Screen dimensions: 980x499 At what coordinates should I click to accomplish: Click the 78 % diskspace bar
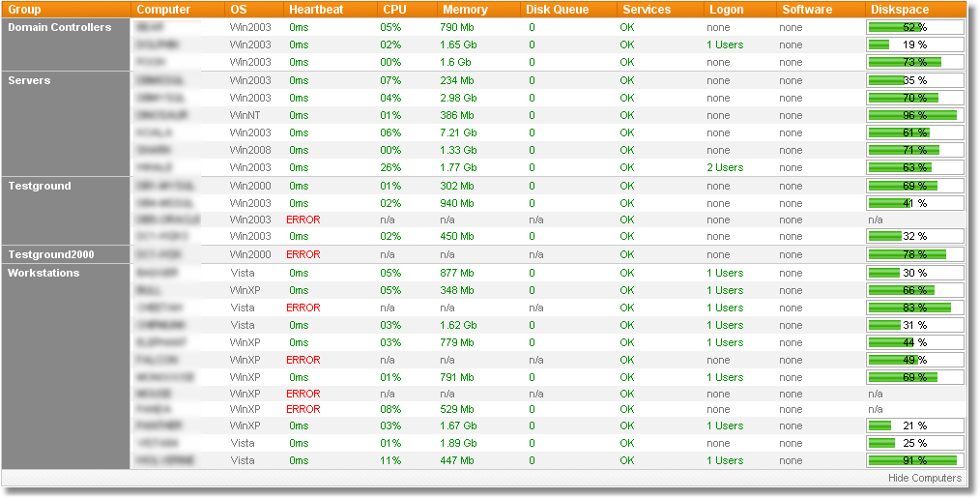click(x=915, y=254)
